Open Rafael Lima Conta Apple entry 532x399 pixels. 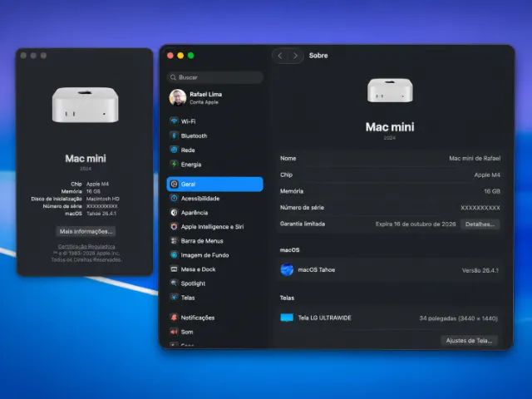pyautogui.click(x=215, y=98)
